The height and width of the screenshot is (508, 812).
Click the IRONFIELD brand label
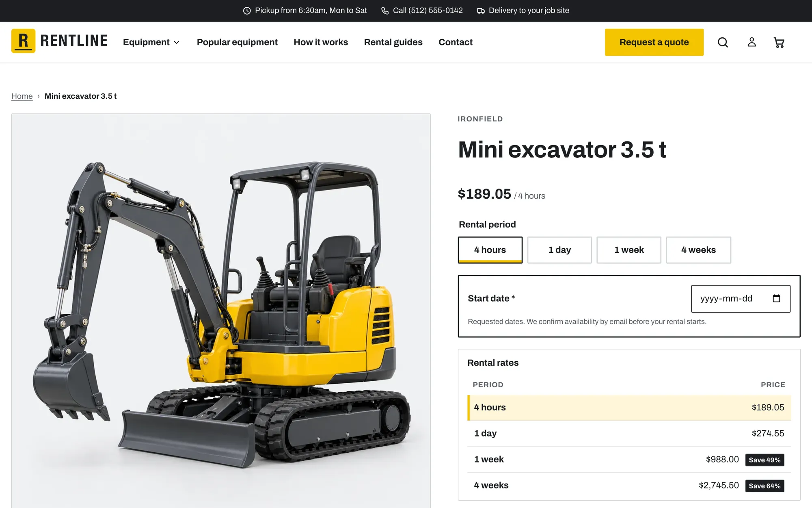480,119
